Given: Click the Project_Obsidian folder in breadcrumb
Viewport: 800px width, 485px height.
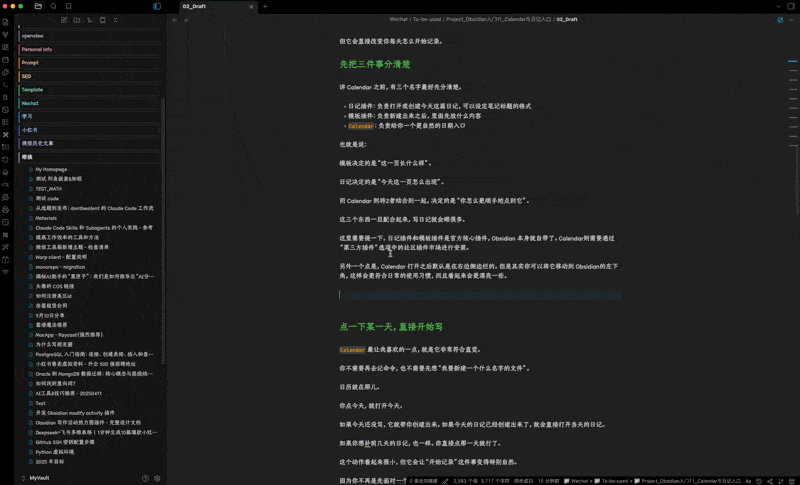Looking at the screenshot, I should (x=498, y=19).
